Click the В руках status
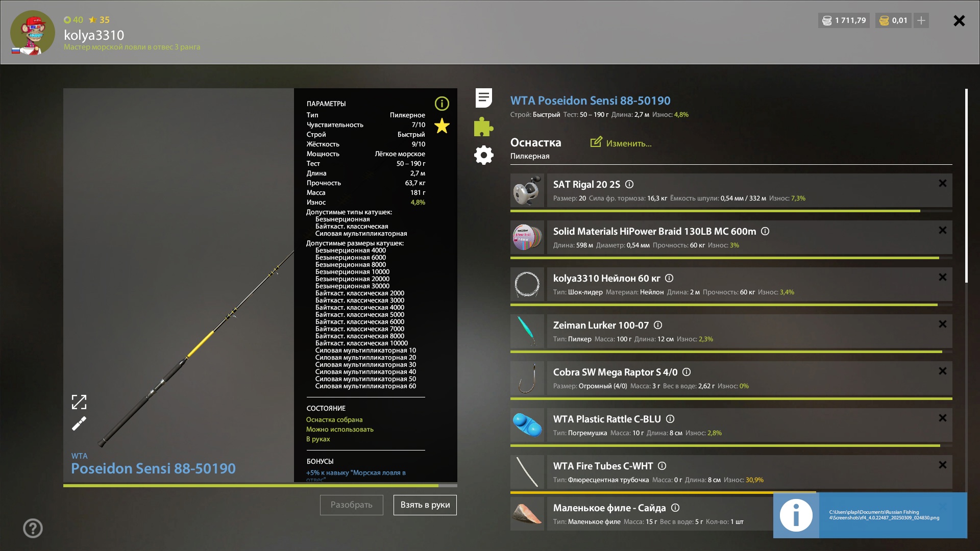Viewport: 980px width, 551px height. click(x=318, y=439)
